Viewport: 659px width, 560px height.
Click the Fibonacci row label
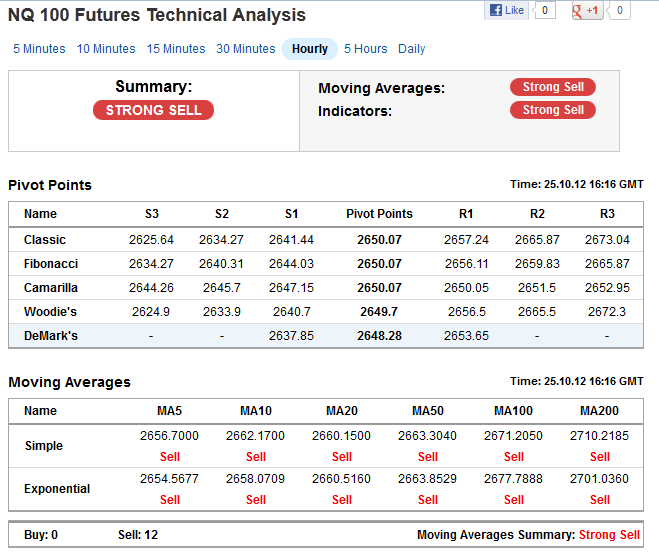tap(51, 264)
